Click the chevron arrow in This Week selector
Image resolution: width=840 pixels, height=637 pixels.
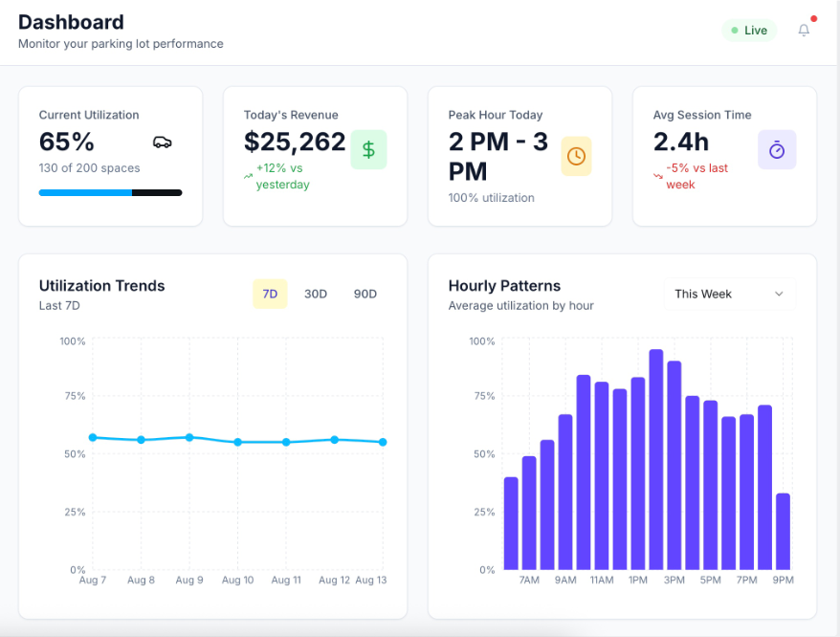tap(779, 294)
